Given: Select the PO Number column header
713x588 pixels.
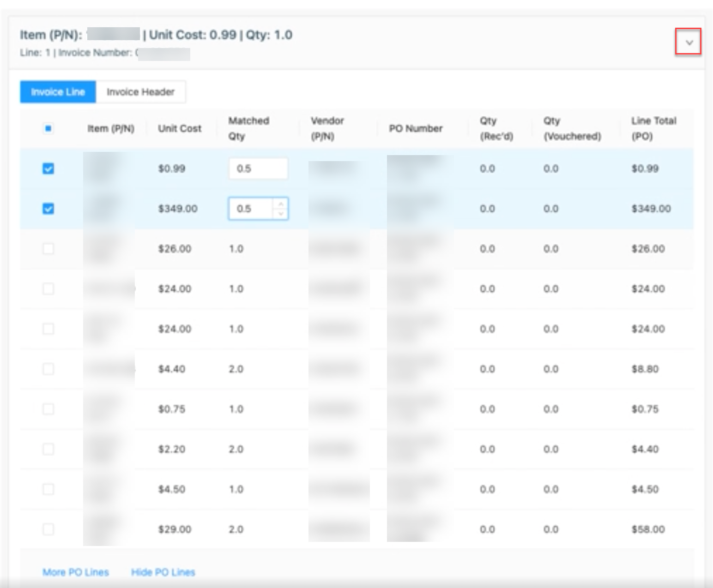Looking at the screenshot, I should click(416, 128).
